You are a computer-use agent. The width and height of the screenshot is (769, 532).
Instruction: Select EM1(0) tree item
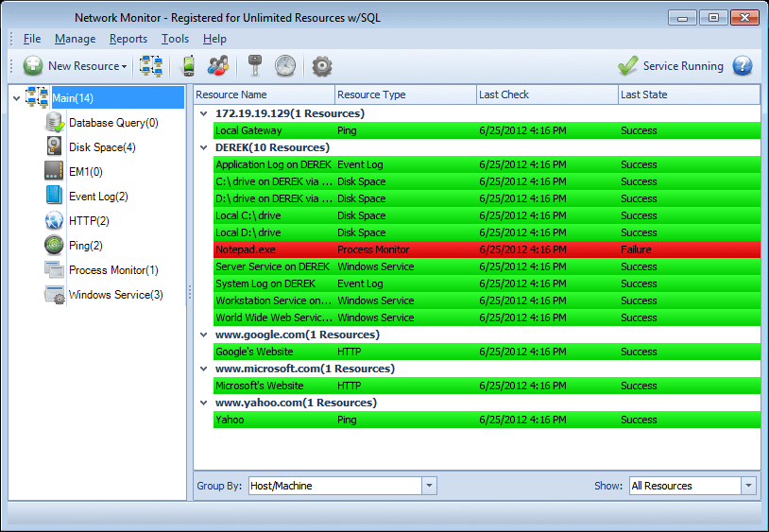coord(86,172)
